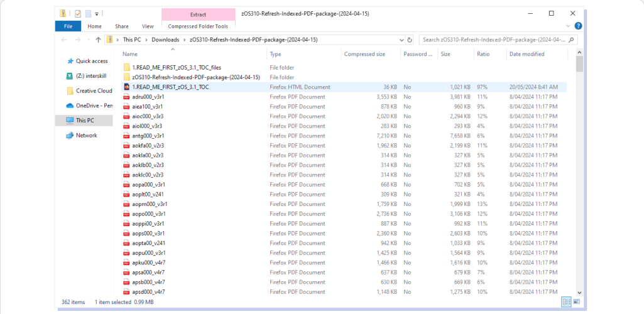Click the Quick access star icon
The height and width of the screenshot is (314, 644).
pyautogui.click(x=70, y=61)
